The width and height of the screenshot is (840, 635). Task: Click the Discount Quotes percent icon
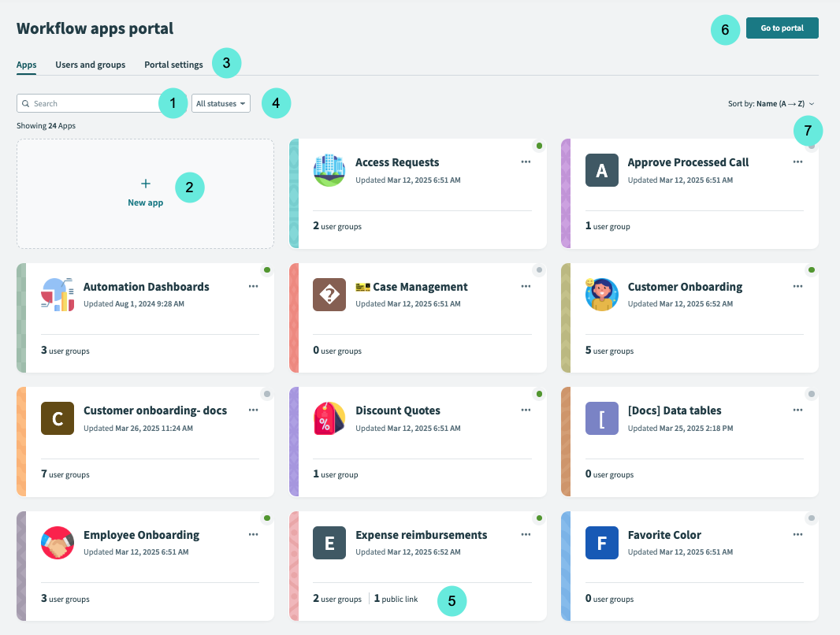click(x=329, y=418)
